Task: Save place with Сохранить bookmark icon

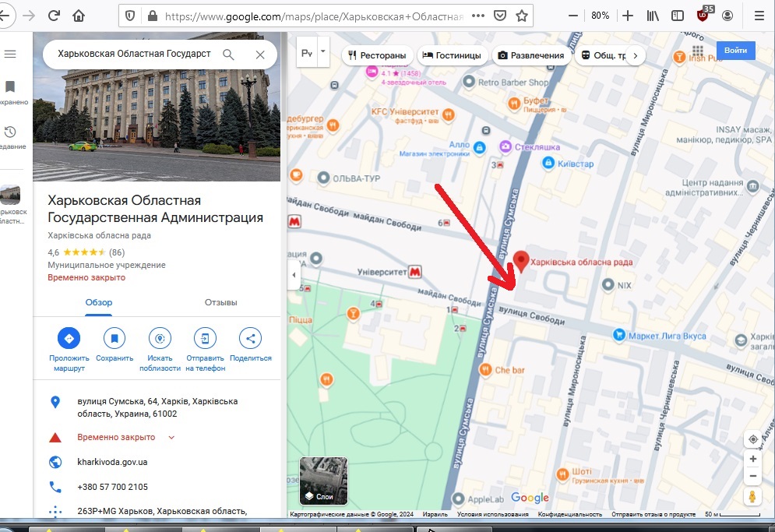Action: click(x=114, y=338)
